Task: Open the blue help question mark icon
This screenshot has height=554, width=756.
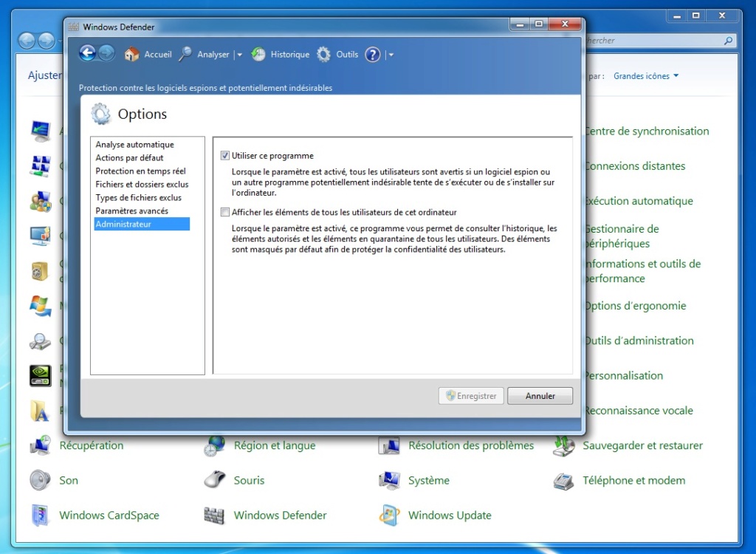Action: point(372,55)
